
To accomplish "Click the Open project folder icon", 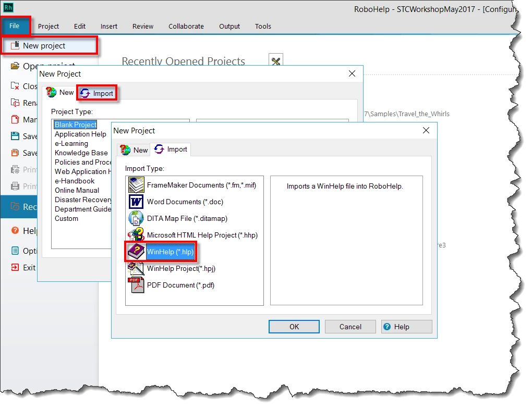I will tap(15, 66).
